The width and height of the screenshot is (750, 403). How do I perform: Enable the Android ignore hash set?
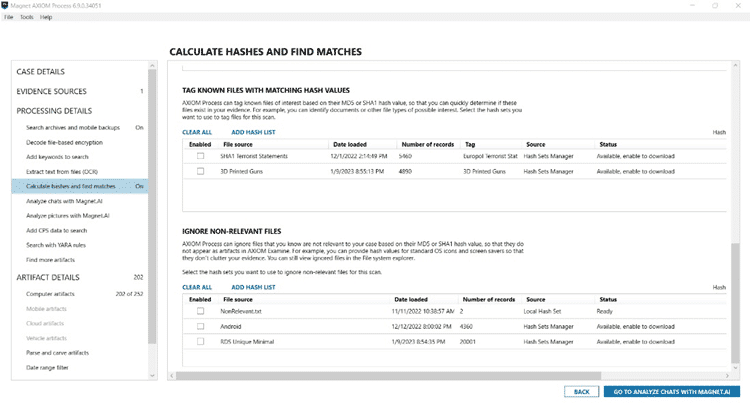point(200,327)
